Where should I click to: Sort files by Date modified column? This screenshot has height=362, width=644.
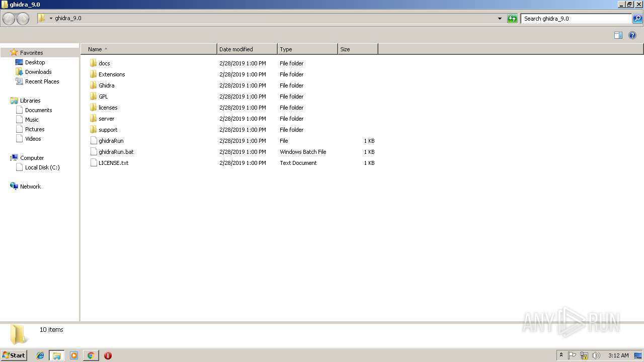(247, 49)
